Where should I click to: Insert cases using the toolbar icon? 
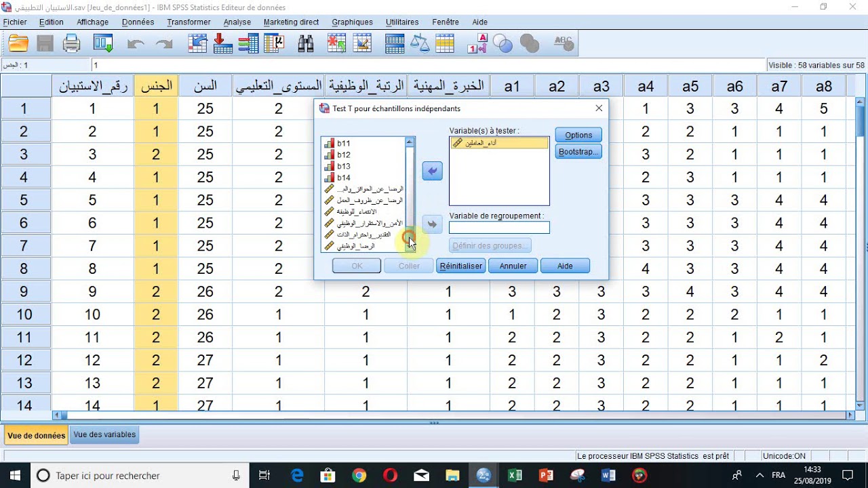337,44
